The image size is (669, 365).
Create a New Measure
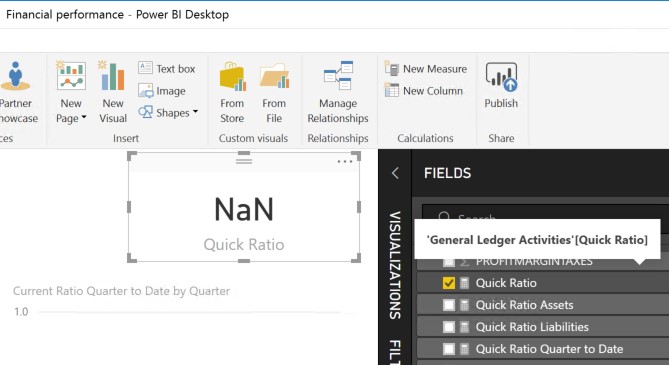(x=426, y=68)
